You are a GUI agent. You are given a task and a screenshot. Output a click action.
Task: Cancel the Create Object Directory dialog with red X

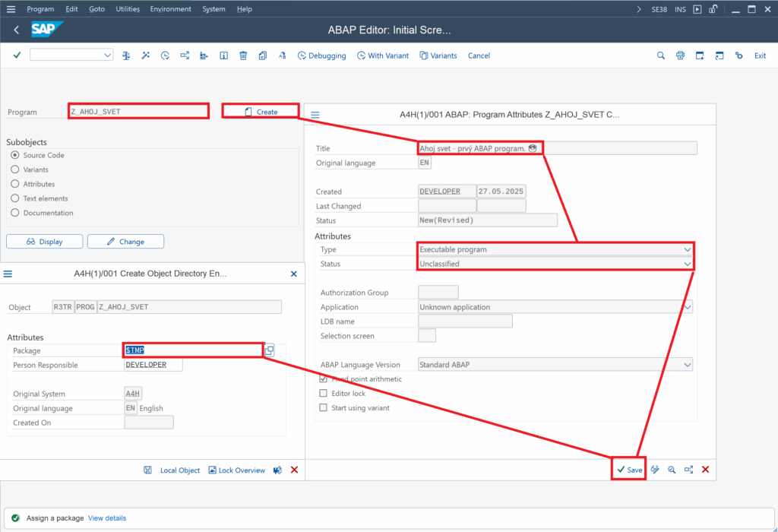[294, 470]
